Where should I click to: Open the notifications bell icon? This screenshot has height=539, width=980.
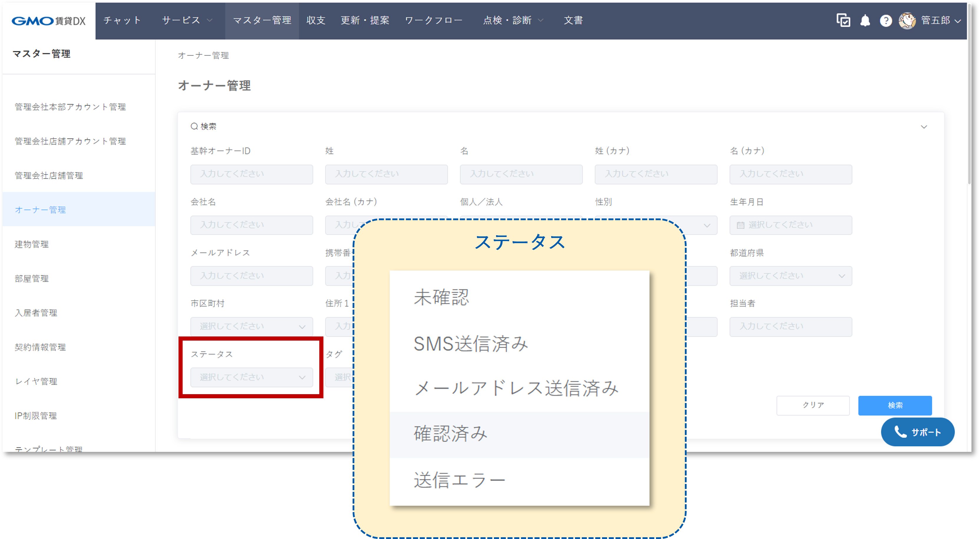[x=865, y=21]
